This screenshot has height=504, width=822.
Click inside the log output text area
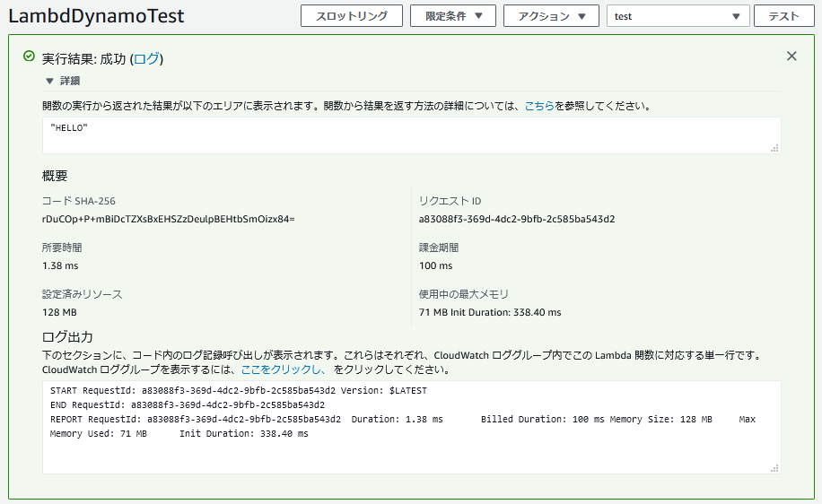pos(412,427)
